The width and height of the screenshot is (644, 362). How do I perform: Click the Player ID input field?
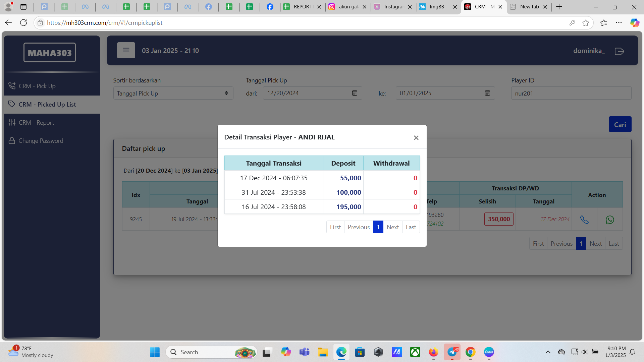point(571,93)
